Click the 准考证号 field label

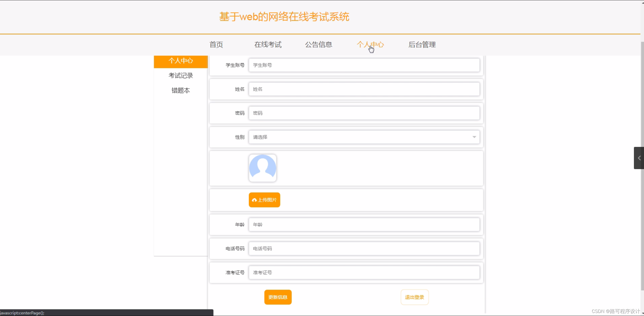click(x=235, y=273)
